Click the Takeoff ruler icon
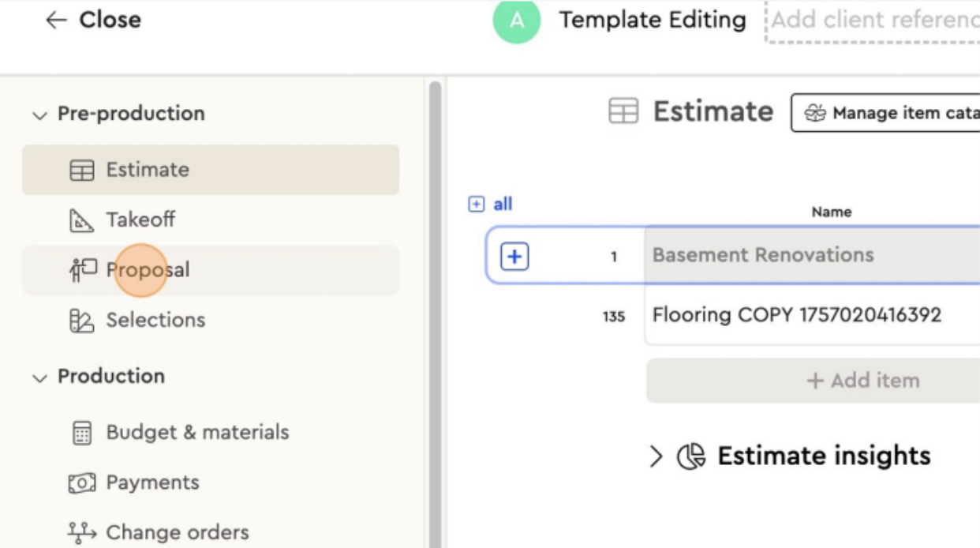 82,220
